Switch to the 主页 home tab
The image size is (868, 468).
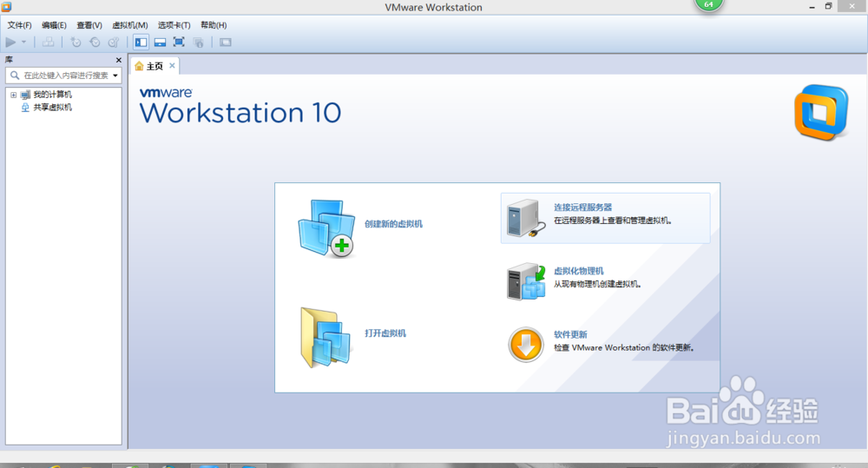pos(155,66)
